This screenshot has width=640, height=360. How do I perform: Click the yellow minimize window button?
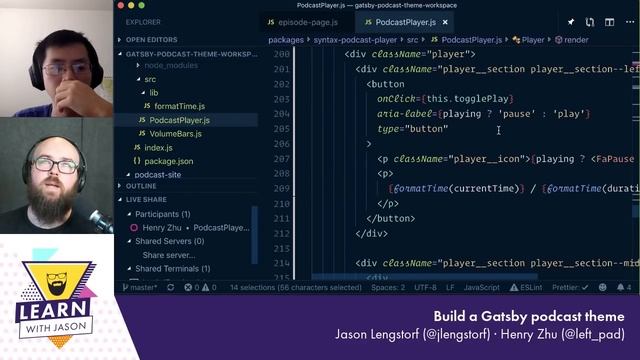click(x=131, y=5)
